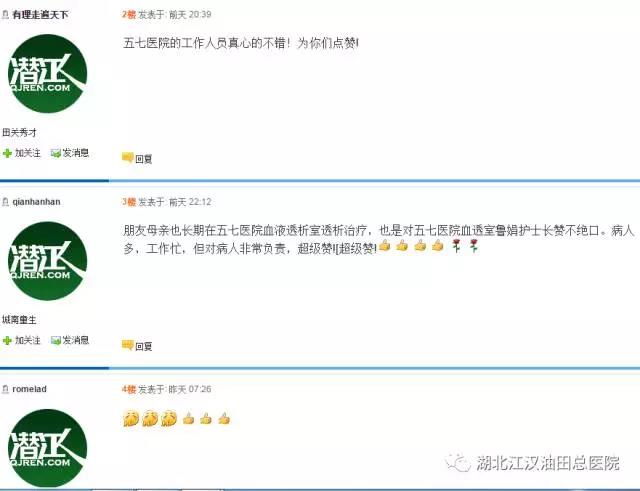Open the profile of 有理走遍天下

click(x=40, y=15)
